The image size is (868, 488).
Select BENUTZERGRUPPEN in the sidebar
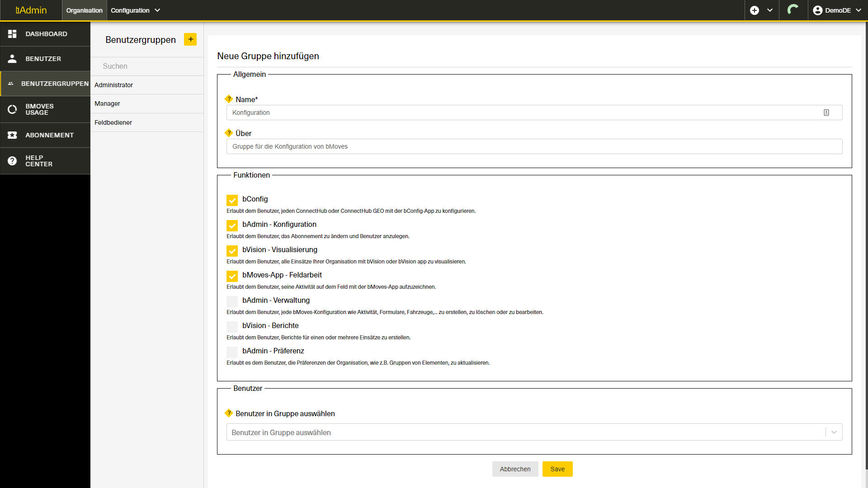pos(45,84)
